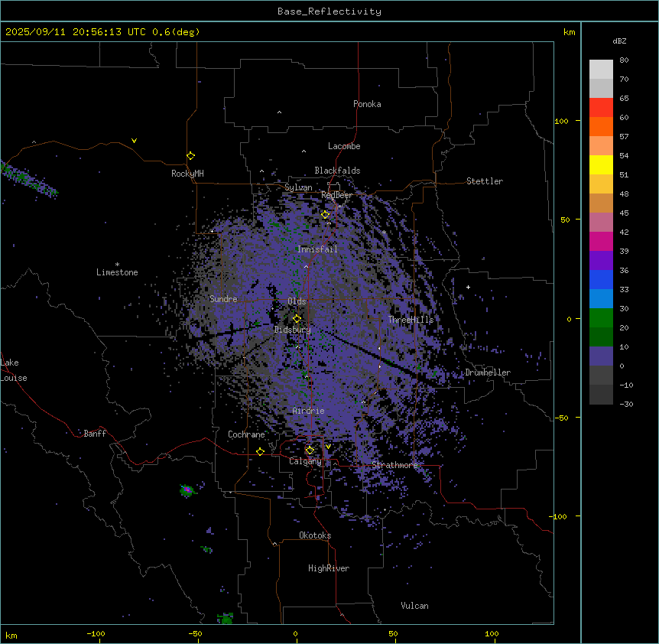Click the Sylvan town label

(x=298, y=187)
